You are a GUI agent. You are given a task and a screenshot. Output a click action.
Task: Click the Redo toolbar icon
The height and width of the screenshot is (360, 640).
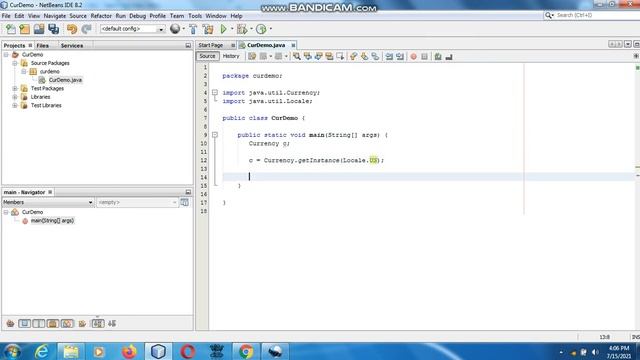[x=86, y=29]
